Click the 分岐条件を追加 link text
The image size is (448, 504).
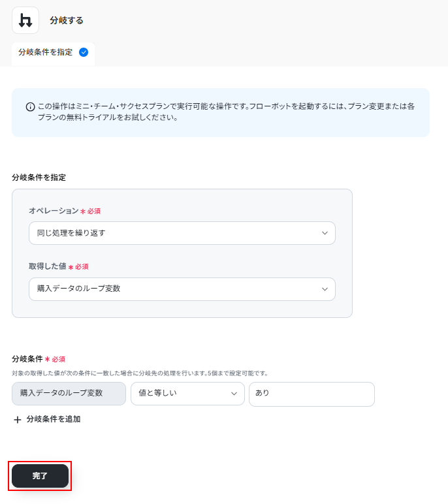(x=54, y=419)
